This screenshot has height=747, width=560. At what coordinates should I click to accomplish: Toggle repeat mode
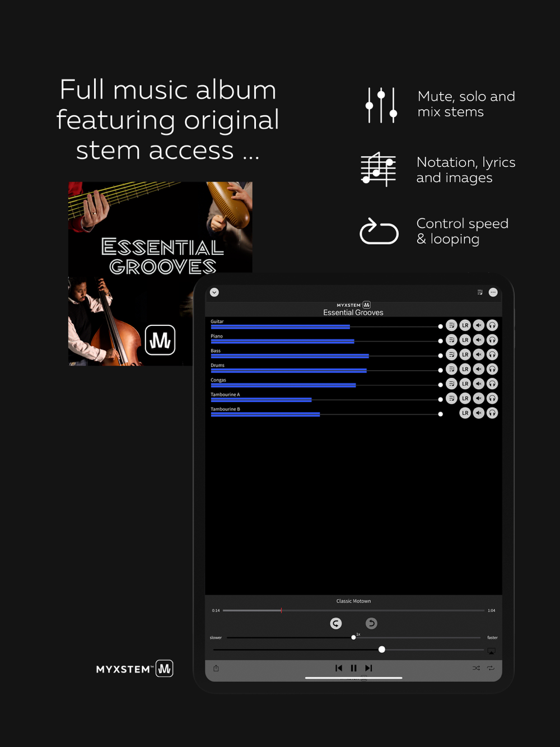pos(491,668)
